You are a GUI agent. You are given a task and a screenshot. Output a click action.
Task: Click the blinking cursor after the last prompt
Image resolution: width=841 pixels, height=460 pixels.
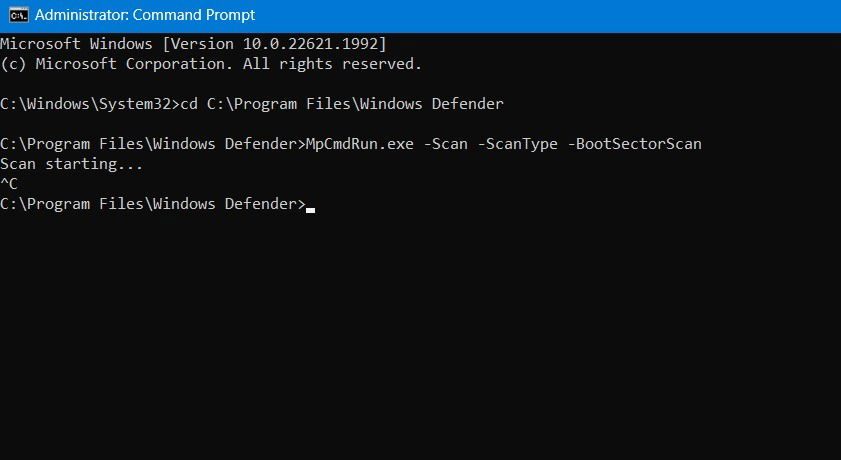tap(311, 210)
